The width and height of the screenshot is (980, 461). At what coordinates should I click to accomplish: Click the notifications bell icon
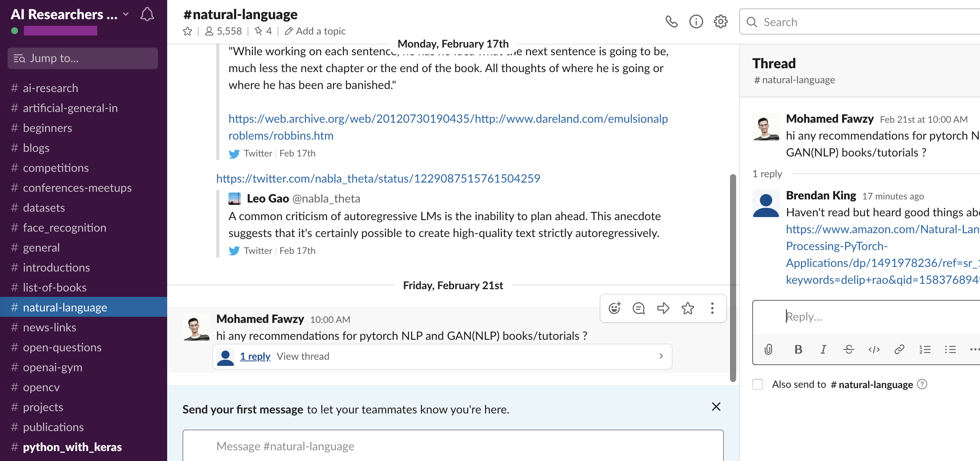(147, 15)
